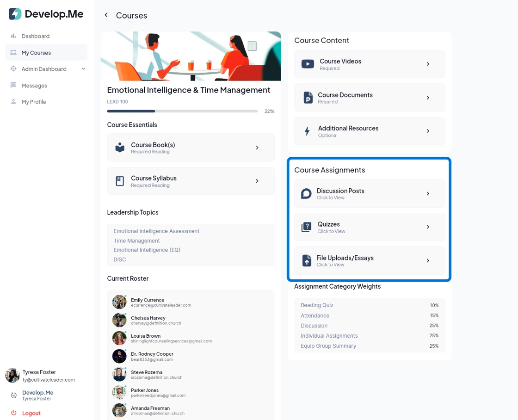The width and height of the screenshot is (518, 420).
Task: Click the Course Book(s) reading icon
Action: [x=120, y=148]
